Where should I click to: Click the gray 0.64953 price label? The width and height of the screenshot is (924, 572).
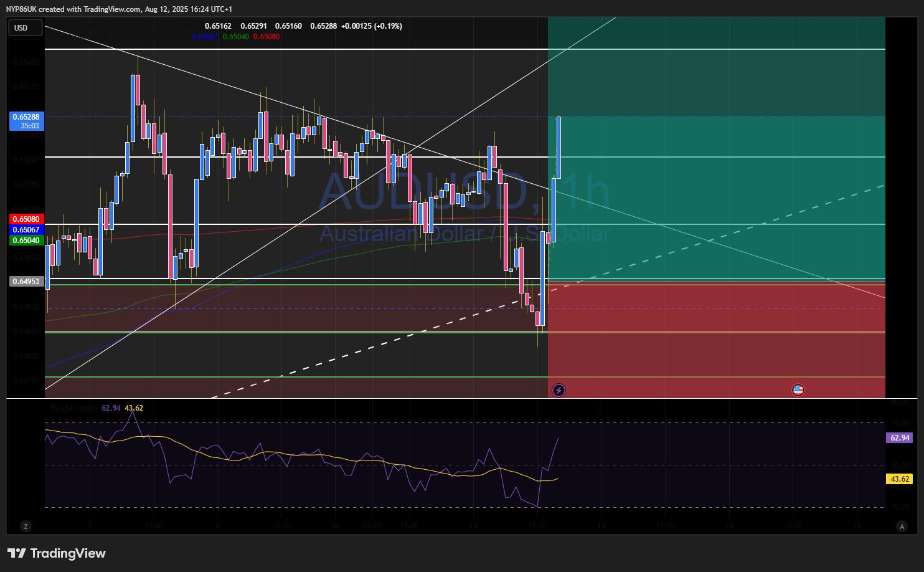(27, 282)
